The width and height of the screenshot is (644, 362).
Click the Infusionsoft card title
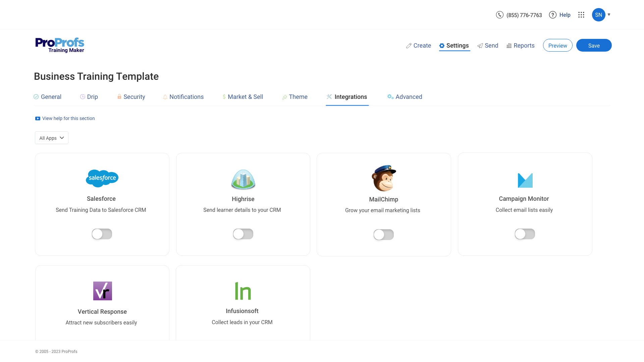[242, 311]
